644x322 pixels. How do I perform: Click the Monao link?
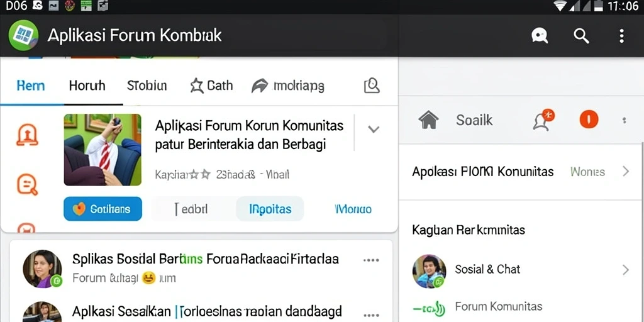point(353,209)
